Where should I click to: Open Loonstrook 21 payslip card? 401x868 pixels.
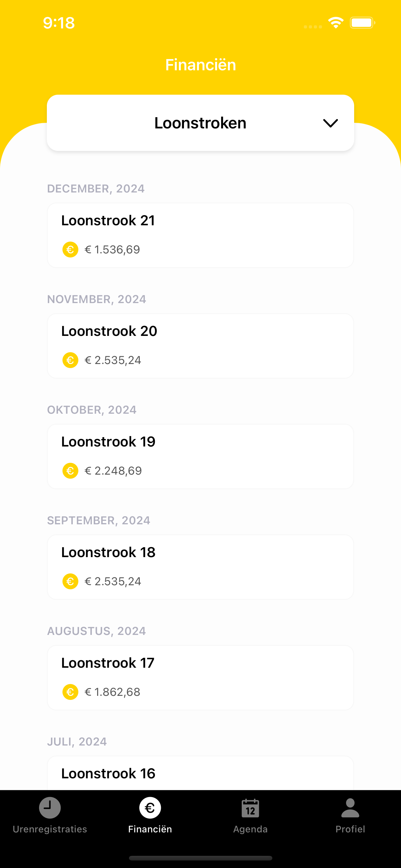click(x=200, y=235)
